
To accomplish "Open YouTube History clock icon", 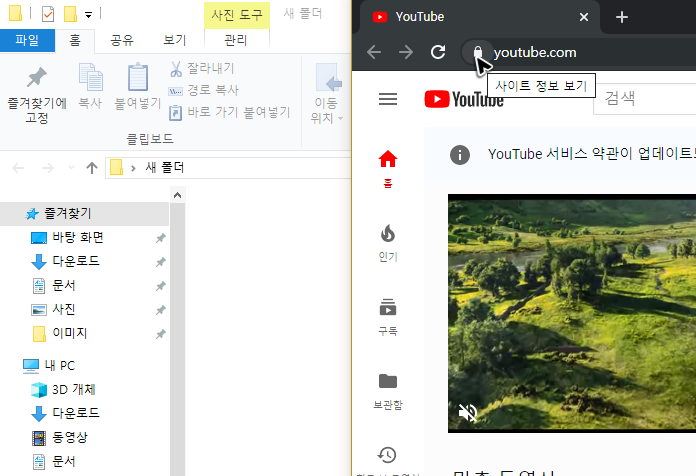I will coord(387,455).
